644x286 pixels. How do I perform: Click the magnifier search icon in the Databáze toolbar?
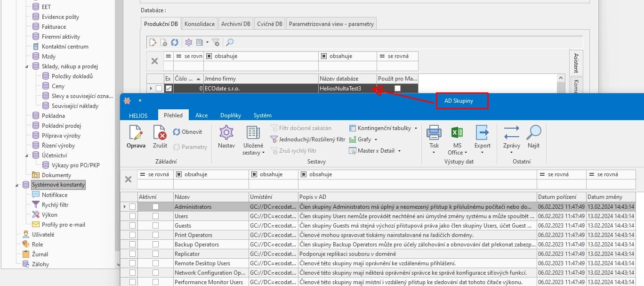[x=230, y=42]
